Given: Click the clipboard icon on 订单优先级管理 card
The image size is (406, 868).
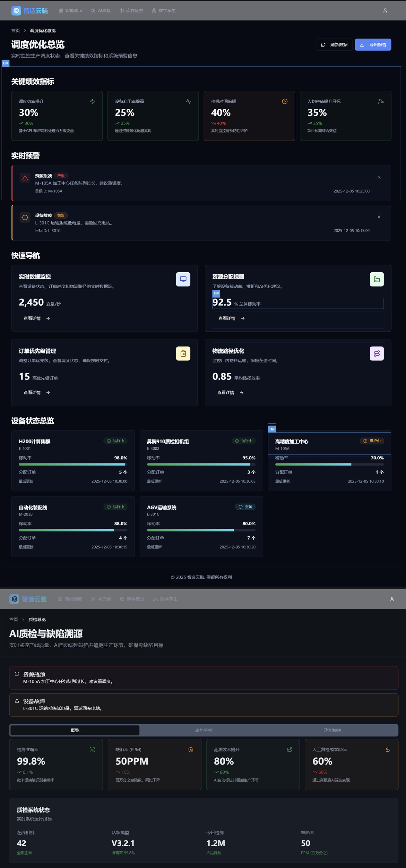Looking at the screenshot, I should [x=183, y=353].
